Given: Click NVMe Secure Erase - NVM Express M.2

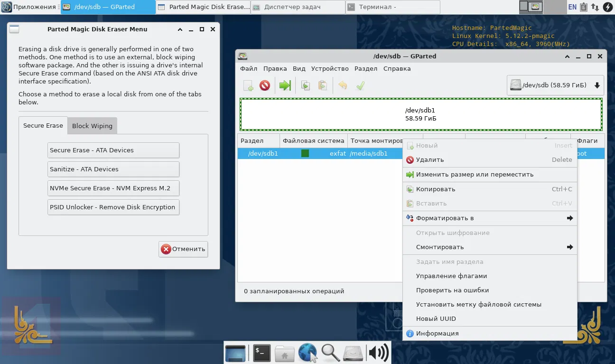Looking at the screenshot, I should tap(113, 188).
